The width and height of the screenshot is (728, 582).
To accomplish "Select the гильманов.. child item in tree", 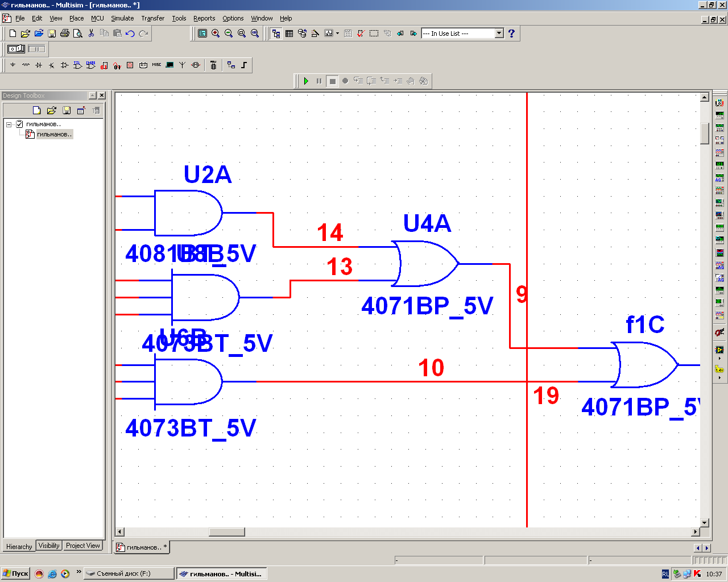I will click(54, 134).
